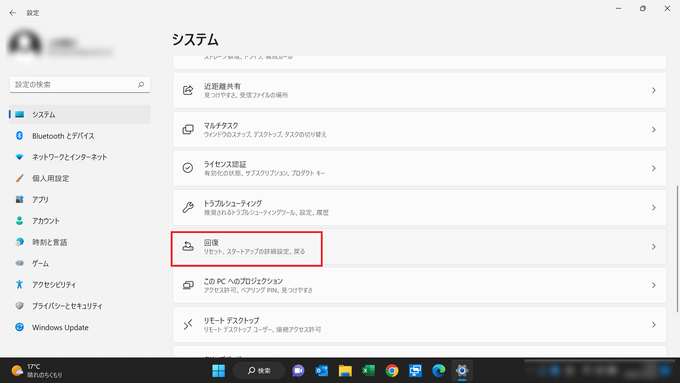The height and width of the screenshot is (383, 680).
Task: Click the user profile avatar
Action: 25,45
